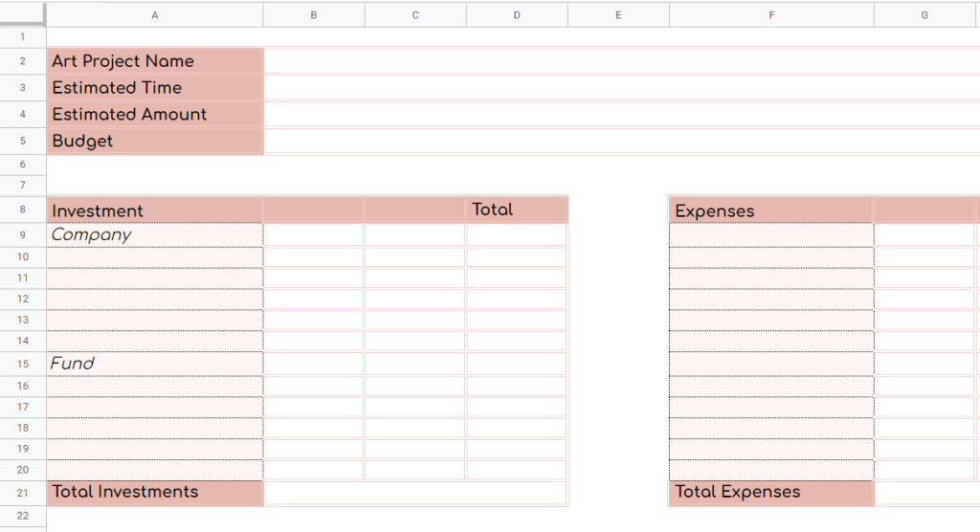Select row 15 header
The width and height of the screenshot is (980, 532).
[22, 364]
